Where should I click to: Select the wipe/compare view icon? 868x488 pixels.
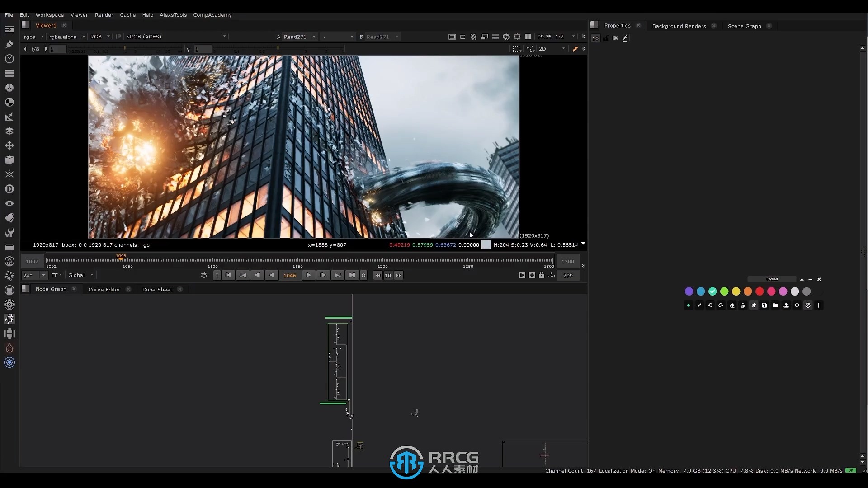point(473,36)
